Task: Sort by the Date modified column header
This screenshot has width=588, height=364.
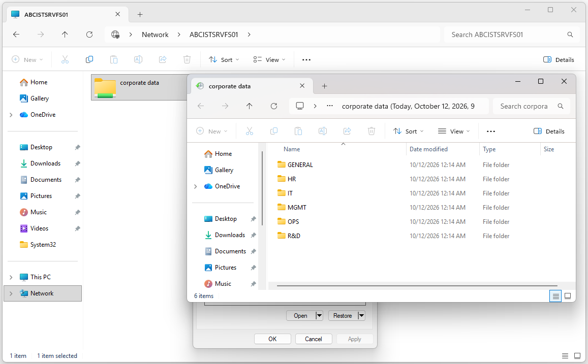Action: click(x=428, y=149)
